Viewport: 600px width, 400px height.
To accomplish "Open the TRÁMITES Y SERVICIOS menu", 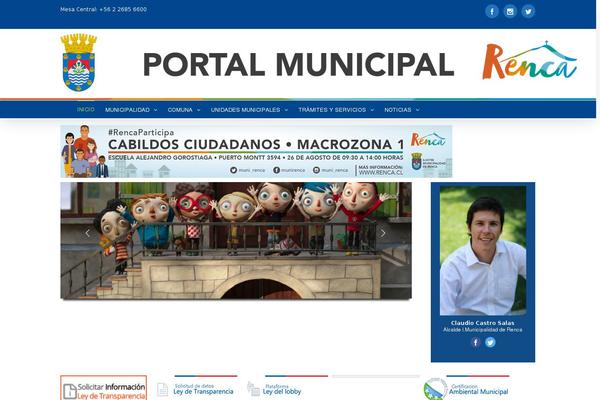I will click(x=332, y=110).
